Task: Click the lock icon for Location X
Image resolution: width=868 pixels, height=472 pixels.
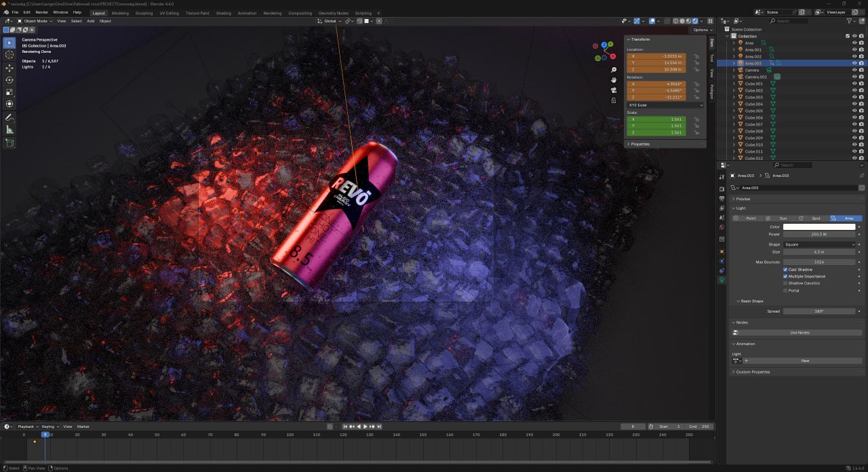Action: coord(696,56)
